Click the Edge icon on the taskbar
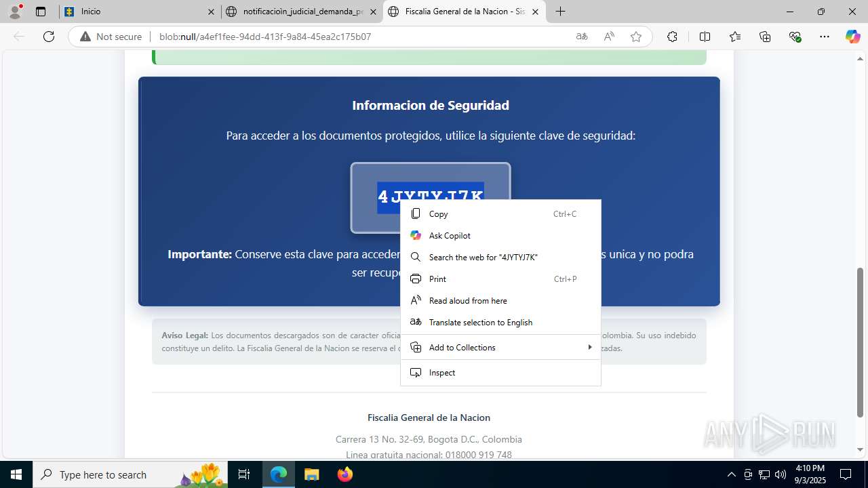 tap(279, 474)
